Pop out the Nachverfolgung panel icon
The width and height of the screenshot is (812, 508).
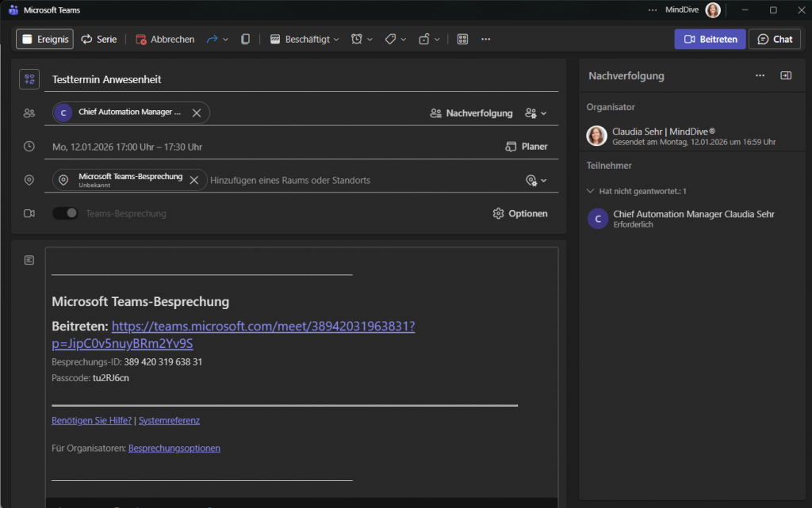pos(785,76)
